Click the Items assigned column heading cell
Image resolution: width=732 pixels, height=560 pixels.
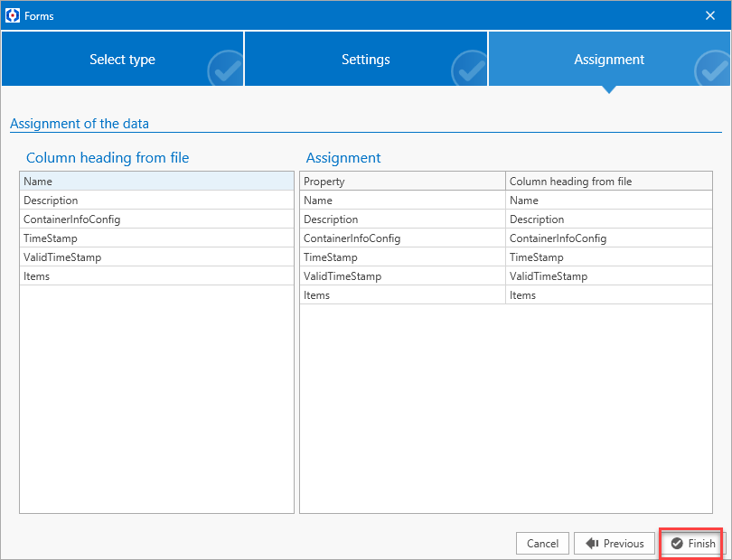pyautogui.click(x=609, y=295)
